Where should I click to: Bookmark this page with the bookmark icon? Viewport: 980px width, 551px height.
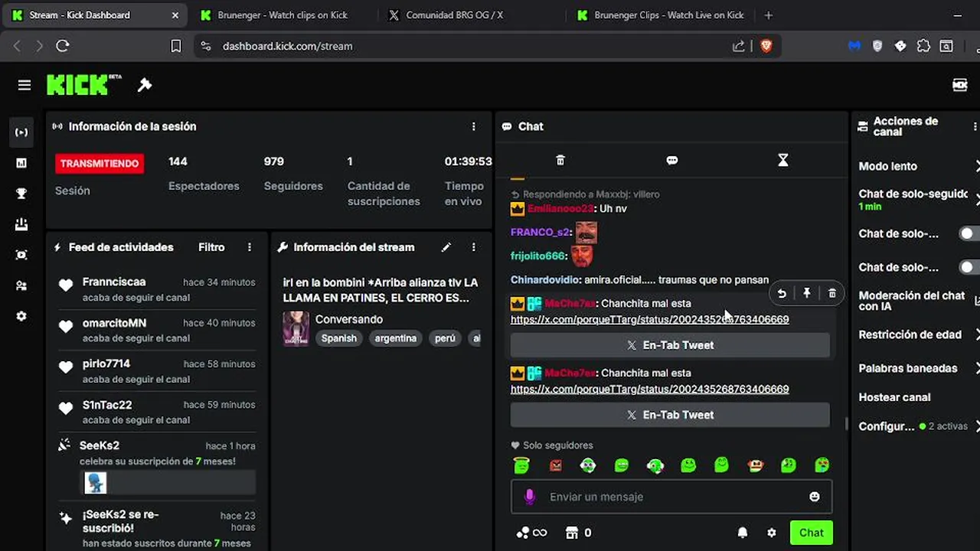(175, 46)
